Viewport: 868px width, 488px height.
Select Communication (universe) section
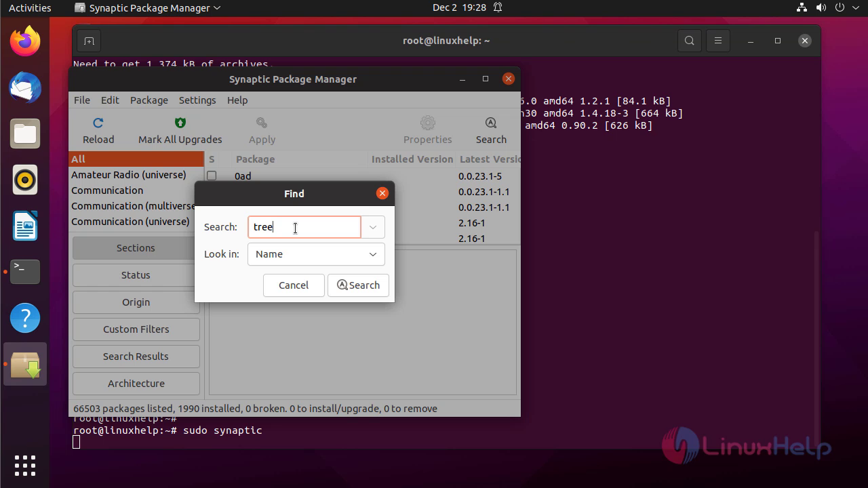pyautogui.click(x=130, y=222)
